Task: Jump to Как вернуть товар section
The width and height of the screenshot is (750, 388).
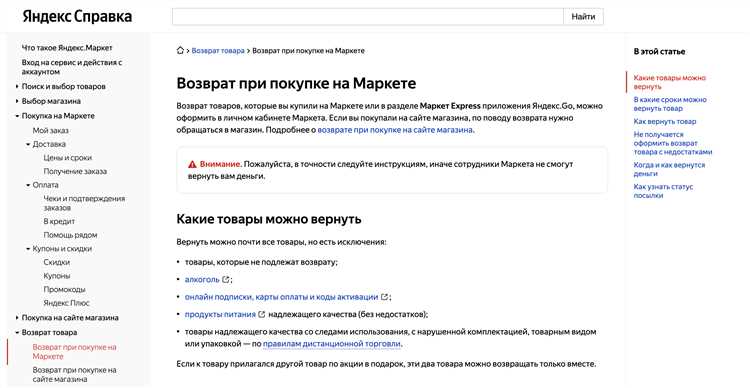Action: tap(665, 122)
